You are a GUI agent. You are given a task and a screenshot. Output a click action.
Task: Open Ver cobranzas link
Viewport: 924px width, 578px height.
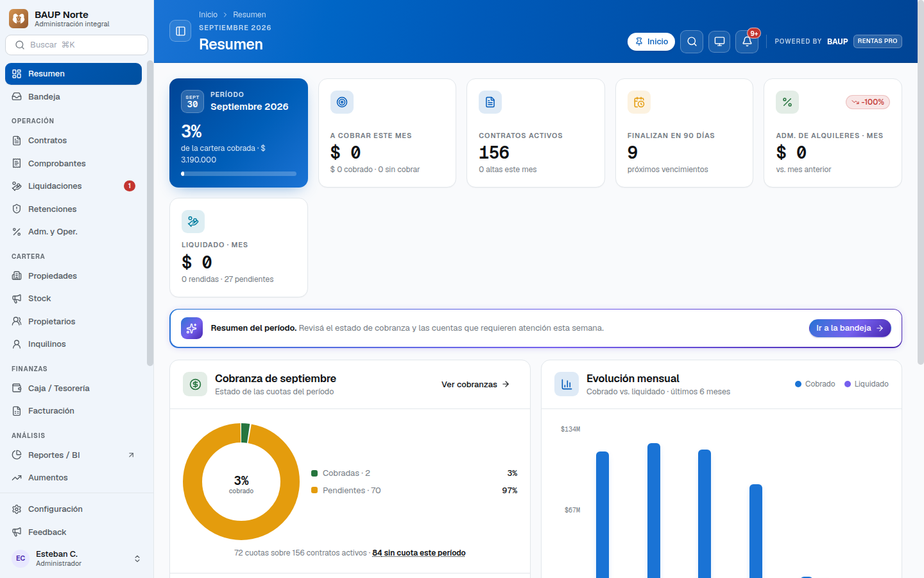pyautogui.click(x=475, y=385)
